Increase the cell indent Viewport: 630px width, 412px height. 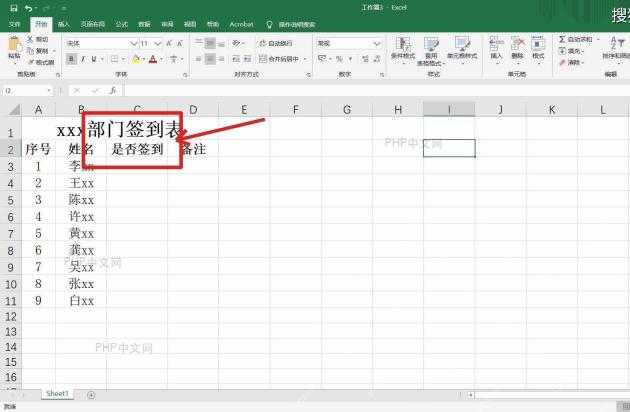248,59
